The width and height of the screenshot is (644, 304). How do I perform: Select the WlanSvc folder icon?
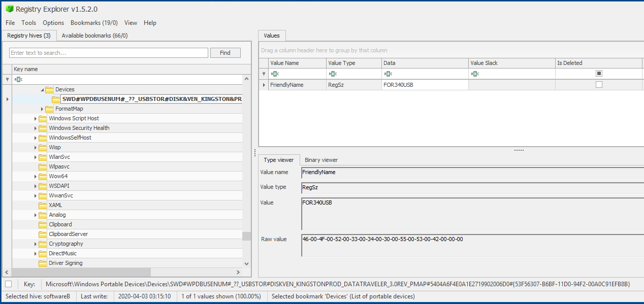[43, 157]
